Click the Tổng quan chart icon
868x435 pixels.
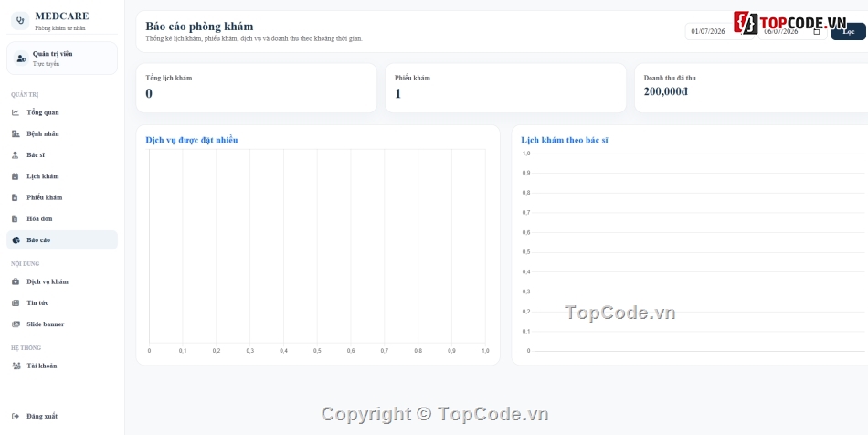16,113
